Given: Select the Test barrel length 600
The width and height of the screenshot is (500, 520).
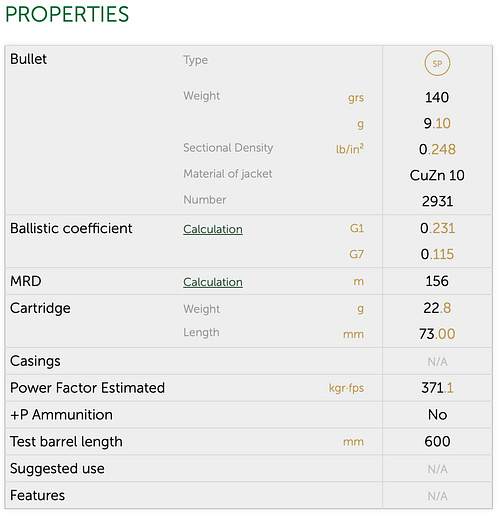Looking at the screenshot, I should [x=437, y=442].
